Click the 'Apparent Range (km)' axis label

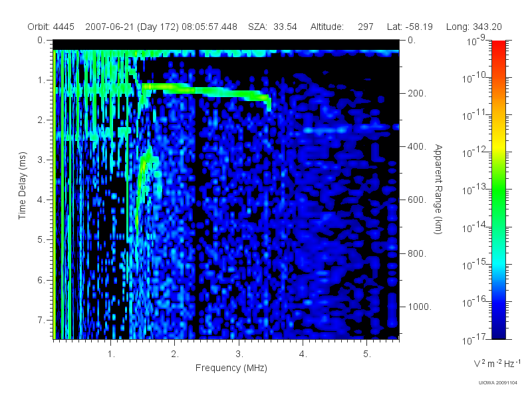(438, 189)
